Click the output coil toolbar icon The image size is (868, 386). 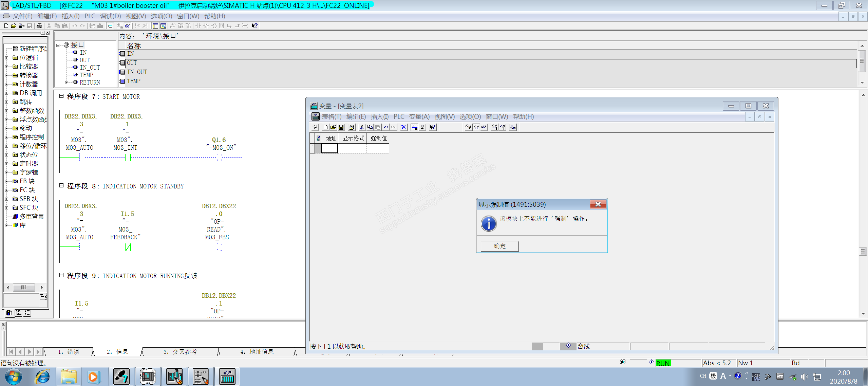[x=214, y=26]
